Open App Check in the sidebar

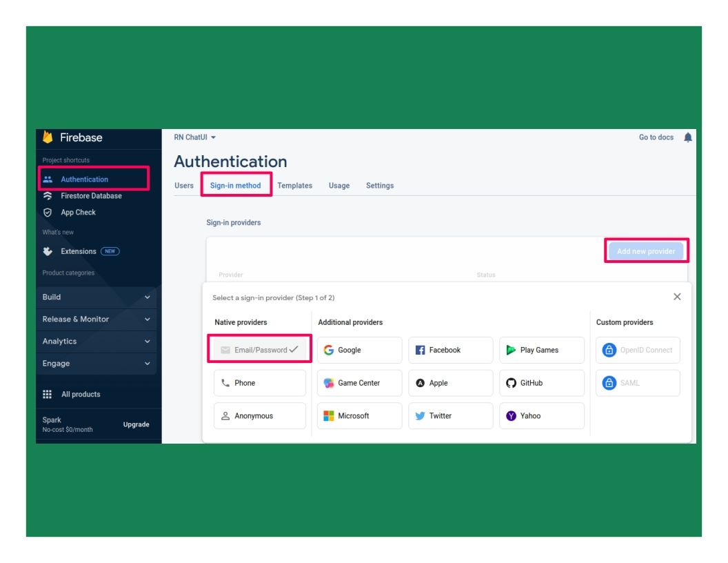point(78,213)
